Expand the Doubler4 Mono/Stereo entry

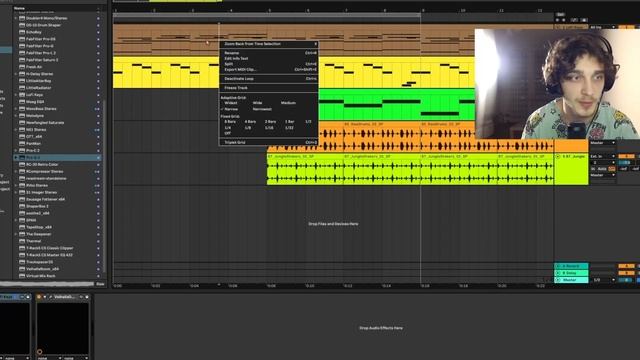tap(16, 18)
